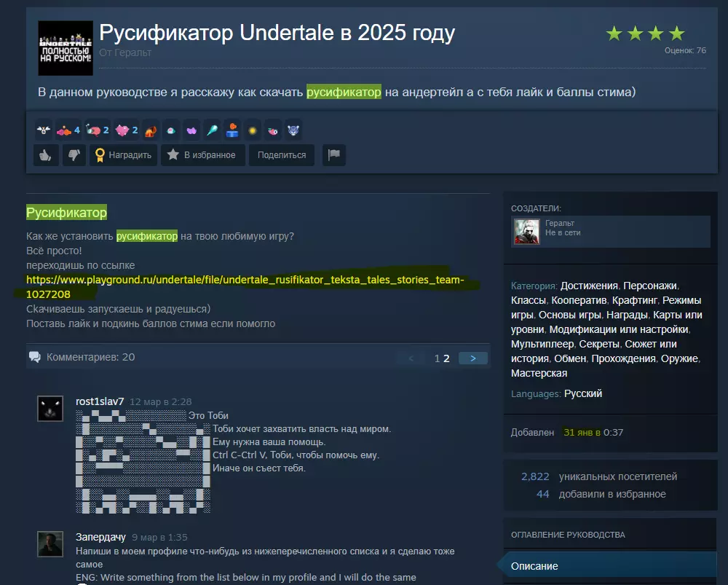Click rost1slav7's avatar image

click(x=50, y=409)
